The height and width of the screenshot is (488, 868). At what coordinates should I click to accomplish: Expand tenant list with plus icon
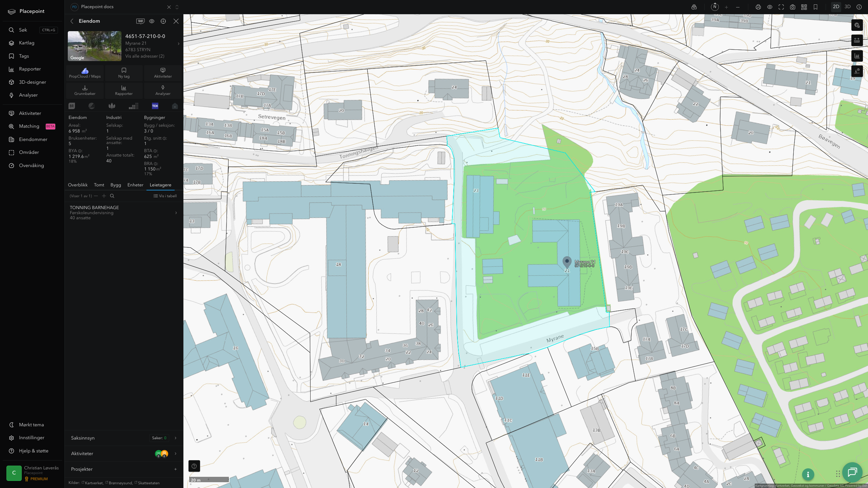click(x=104, y=196)
